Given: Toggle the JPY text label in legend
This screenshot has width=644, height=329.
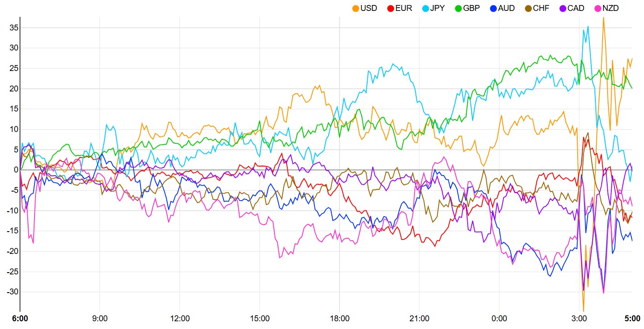Looking at the screenshot, I should pos(437,8).
